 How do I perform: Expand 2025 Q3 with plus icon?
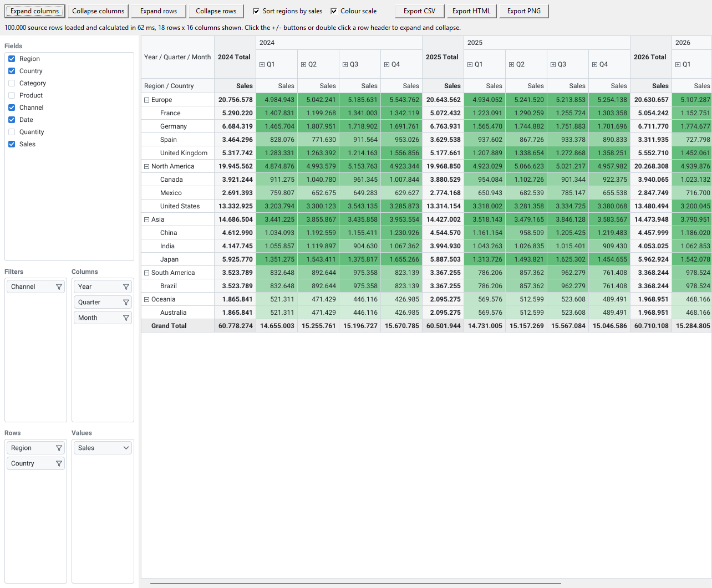coord(553,64)
